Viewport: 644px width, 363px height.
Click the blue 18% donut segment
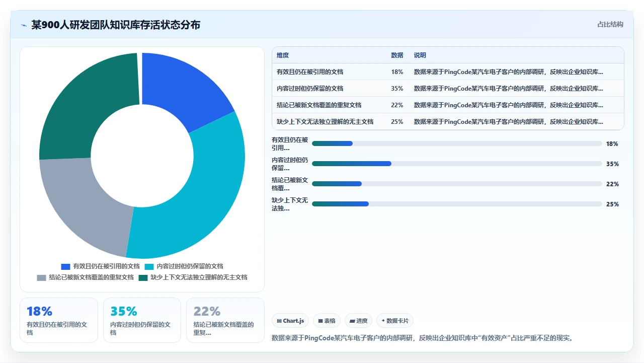183,91
